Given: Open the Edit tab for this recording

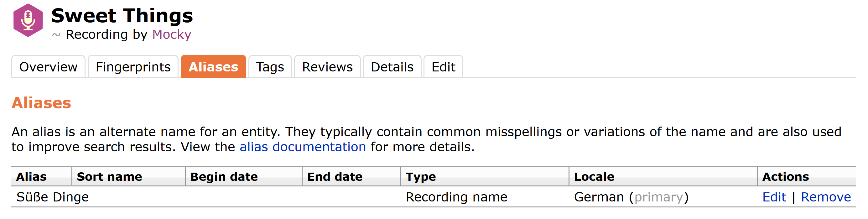Looking at the screenshot, I should pos(443,67).
